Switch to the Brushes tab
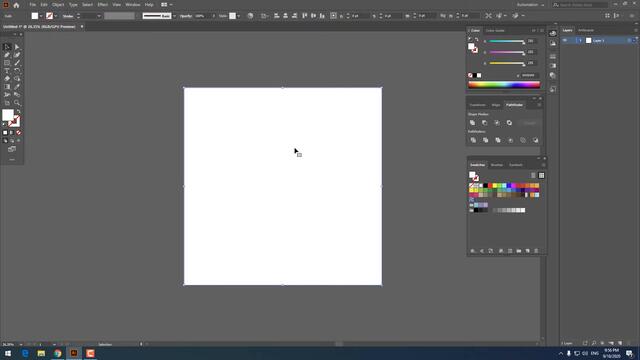The height and width of the screenshot is (360, 640). click(x=497, y=165)
